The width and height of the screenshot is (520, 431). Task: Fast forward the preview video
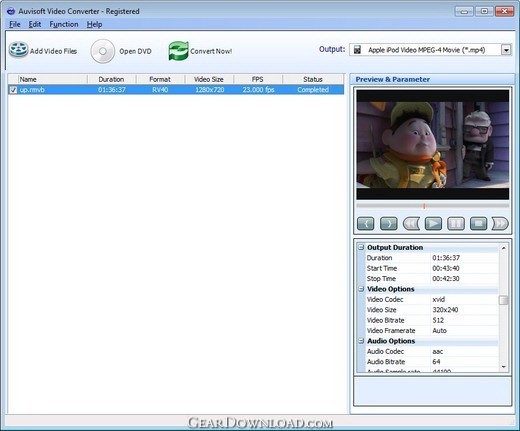tap(500, 224)
